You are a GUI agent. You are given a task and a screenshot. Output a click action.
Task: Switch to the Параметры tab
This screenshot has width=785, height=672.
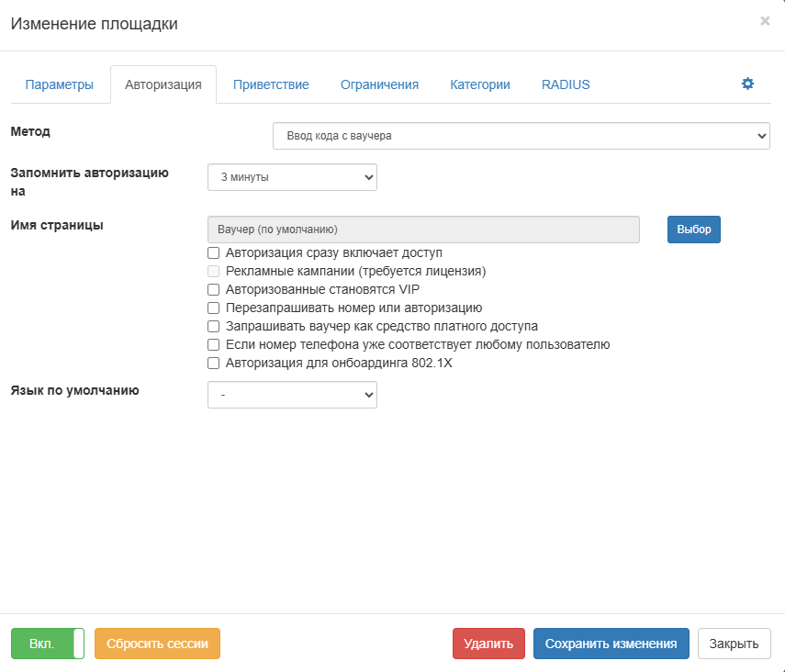(x=60, y=84)
